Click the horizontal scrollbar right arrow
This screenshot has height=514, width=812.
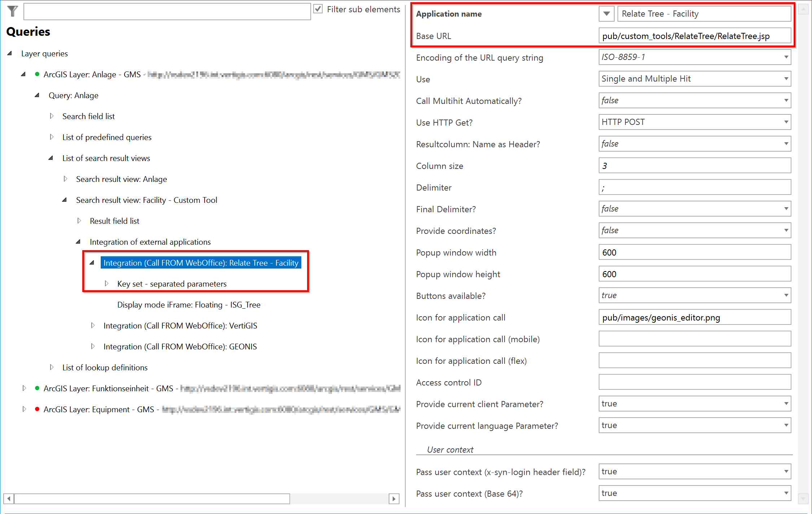(394, 498)
